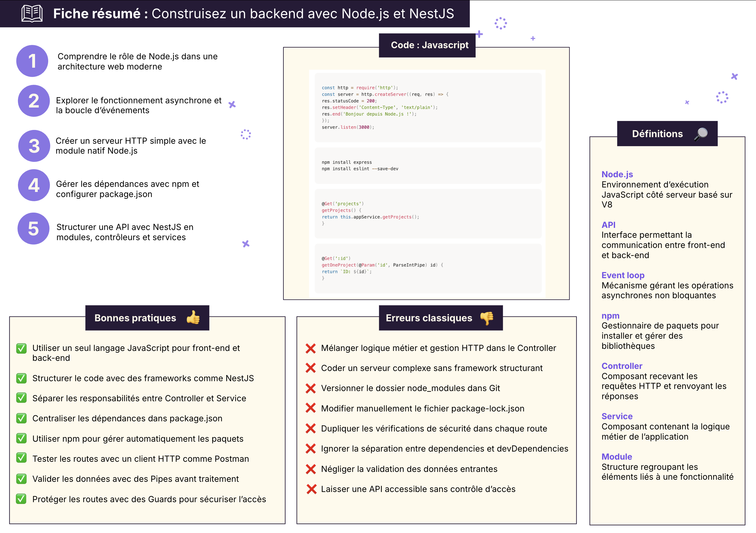Click red cross beside 'Coder un serveur complexe'
The height and width of the screenshot is (533, 756).
coord(310,368)
